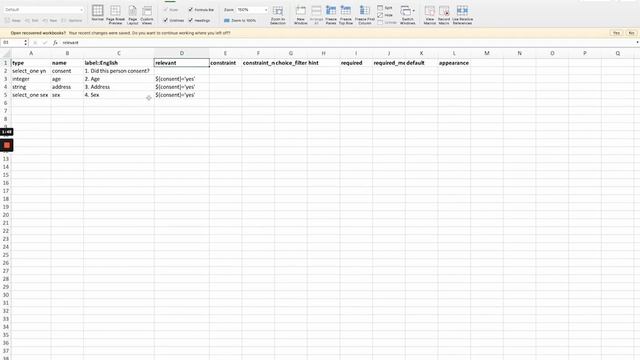
Task: Click Freeze Panes
Action: [331, 15]
